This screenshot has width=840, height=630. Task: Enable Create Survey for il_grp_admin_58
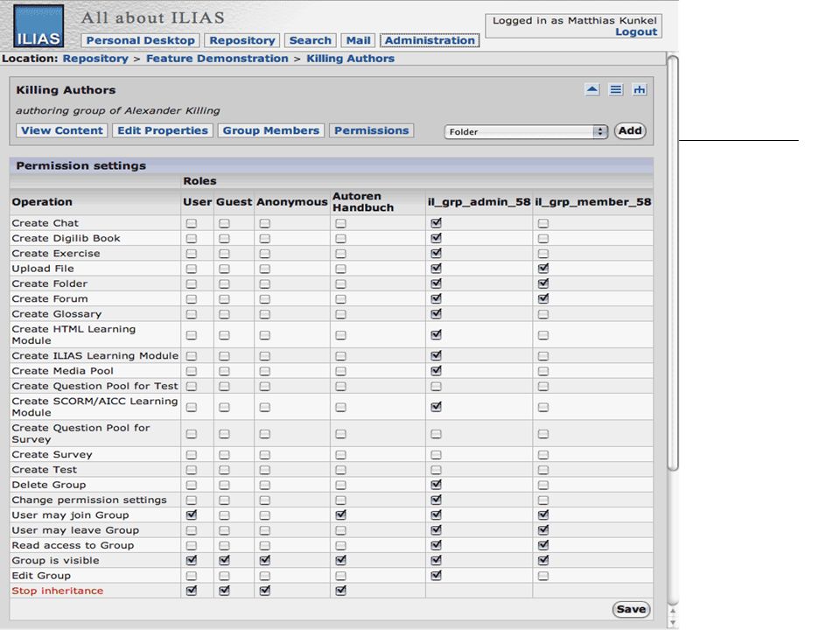436,455
